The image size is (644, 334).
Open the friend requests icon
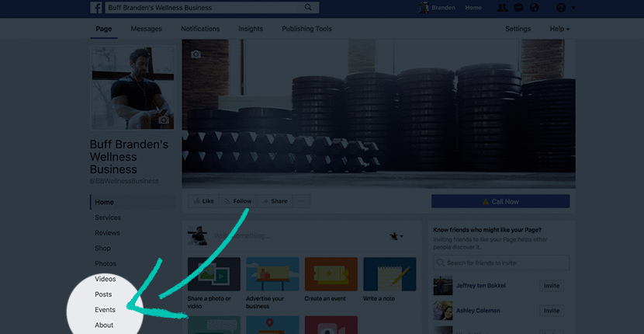coord(502,8)
